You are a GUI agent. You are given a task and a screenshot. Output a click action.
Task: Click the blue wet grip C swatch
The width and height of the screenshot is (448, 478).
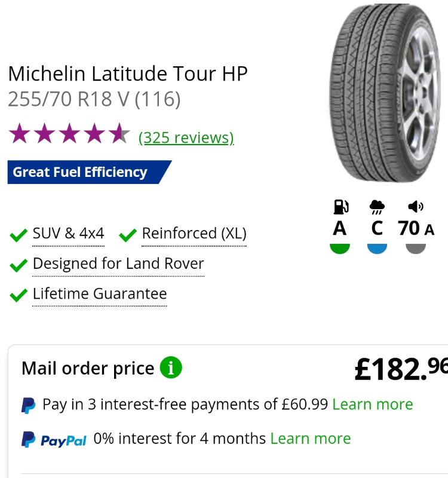coord(377,248)
